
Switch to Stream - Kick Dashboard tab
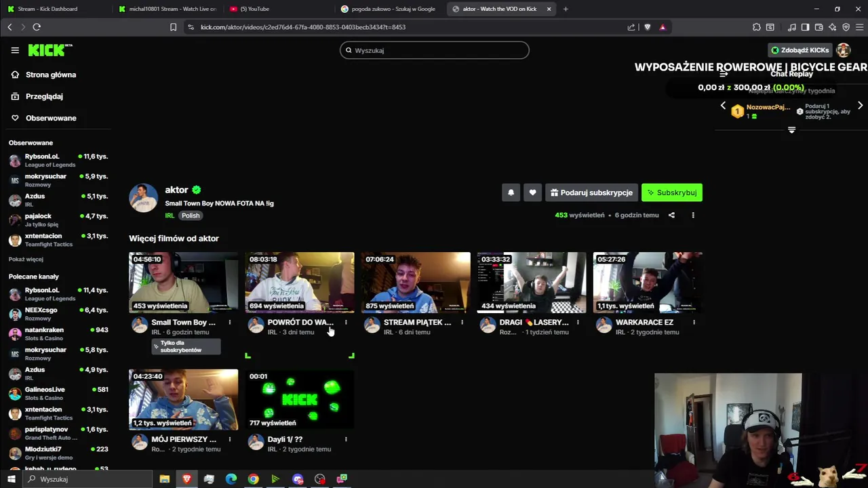click(54, 9)
